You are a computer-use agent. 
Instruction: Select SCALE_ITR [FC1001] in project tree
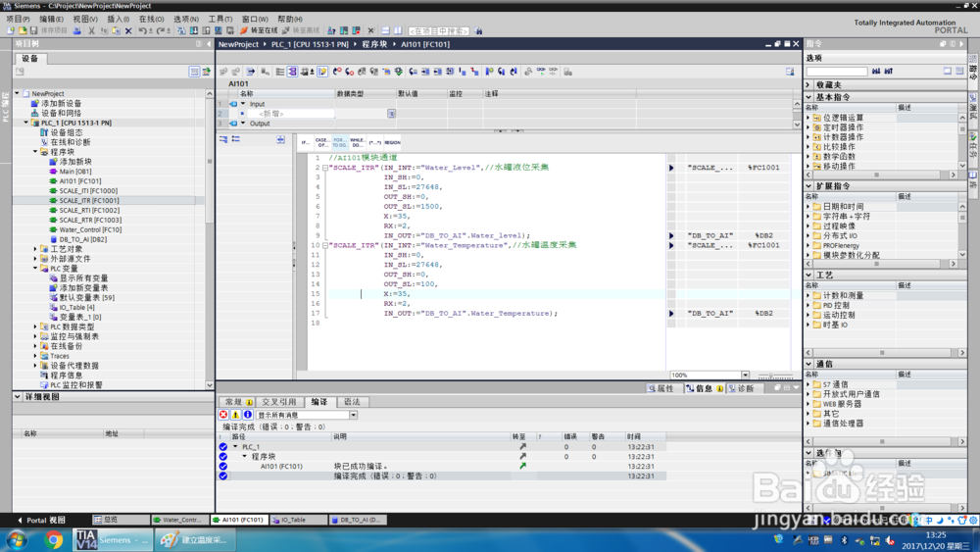(89, 201)
